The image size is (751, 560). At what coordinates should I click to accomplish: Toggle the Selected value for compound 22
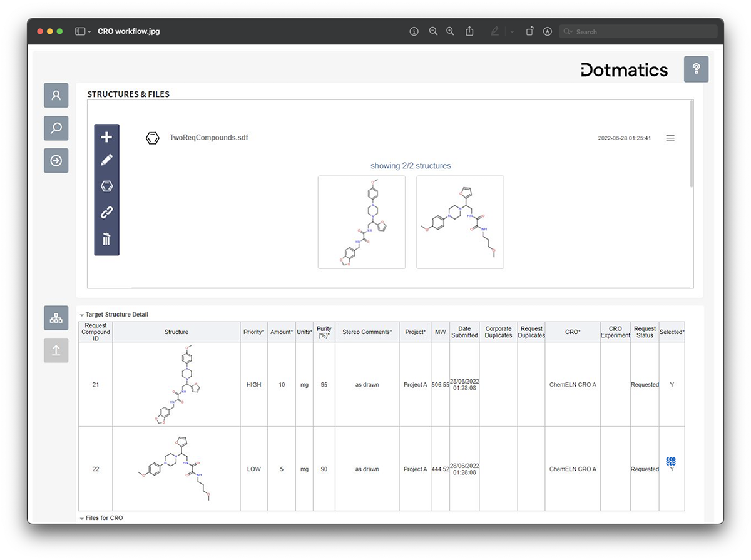672,469
